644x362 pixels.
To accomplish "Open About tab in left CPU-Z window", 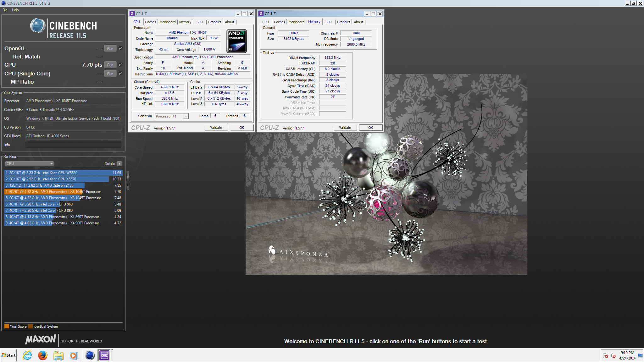I will [230, 22].
